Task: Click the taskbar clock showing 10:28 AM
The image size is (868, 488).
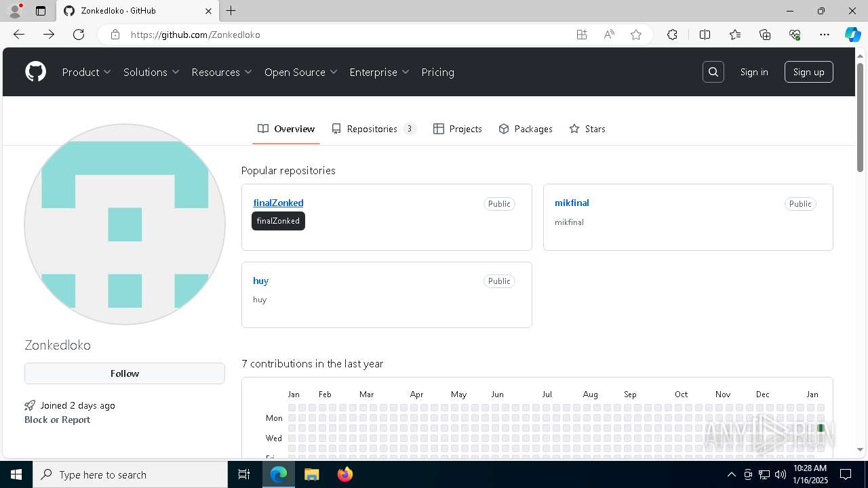Action: tap(810, 474)
